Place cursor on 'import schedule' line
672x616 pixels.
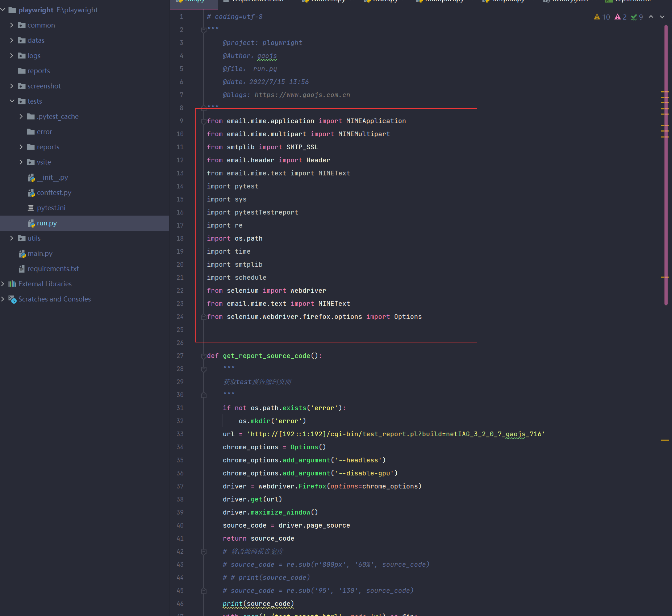(237, 278)
